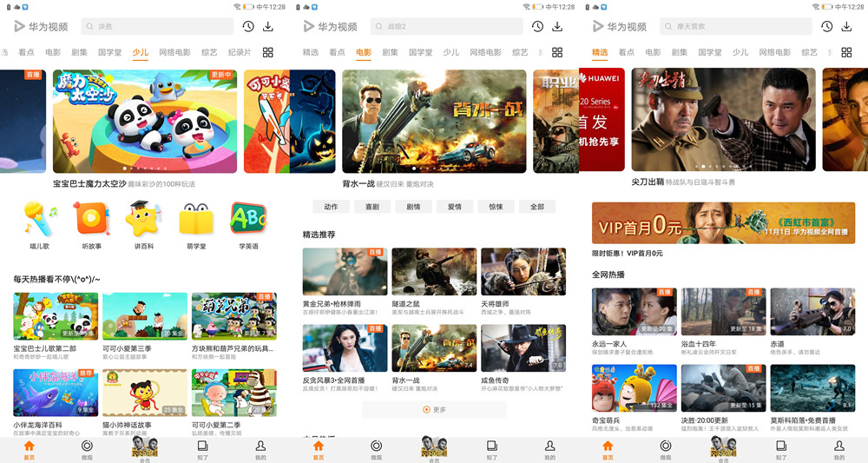Open 听故事 orange player icon

91,219
